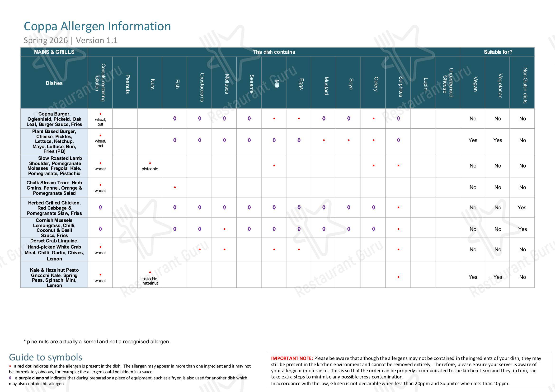
Task: Select the Celery red dot for Slow Roasted Lamb
Action: [374, 166]
